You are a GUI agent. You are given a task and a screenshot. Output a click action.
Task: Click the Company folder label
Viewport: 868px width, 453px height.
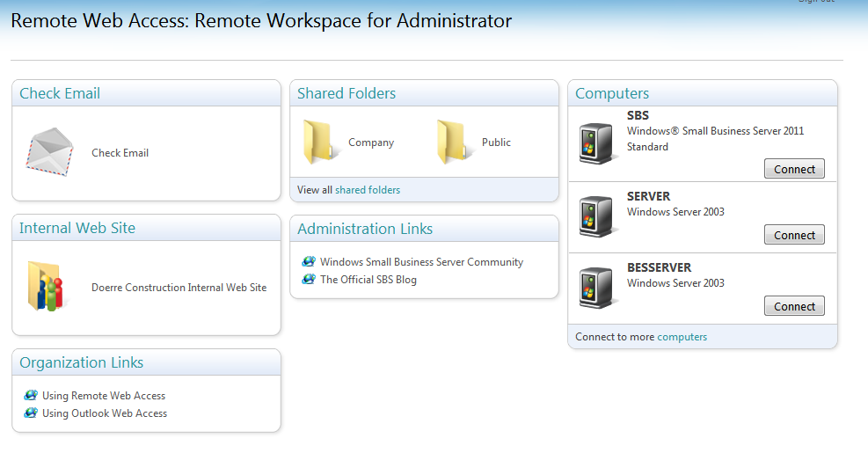pyautogui.click(x=371, y=142)
